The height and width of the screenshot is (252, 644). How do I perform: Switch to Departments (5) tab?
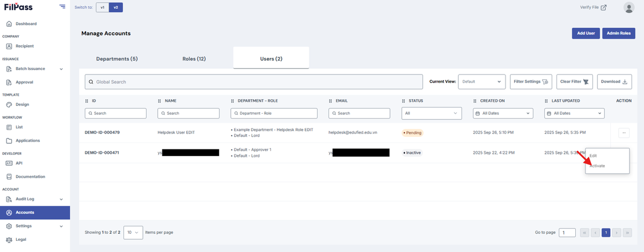[117, 58]
